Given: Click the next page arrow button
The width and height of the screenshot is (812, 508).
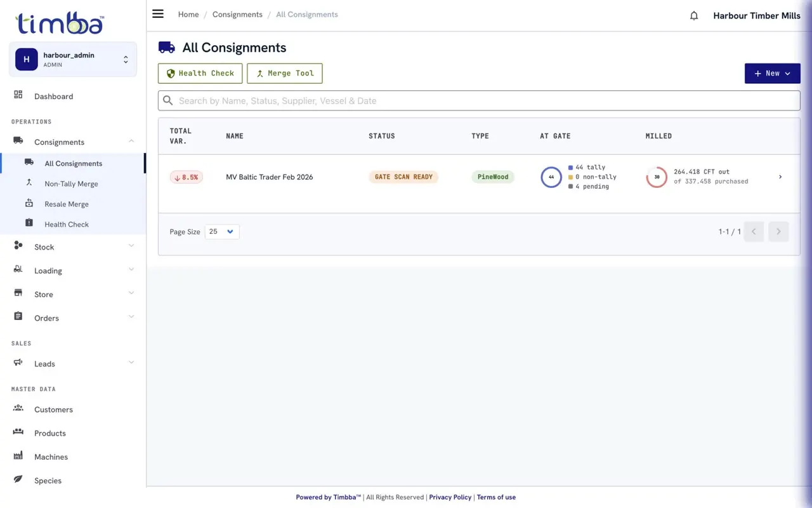Looking at the screenshot, I should coord(778,232).
